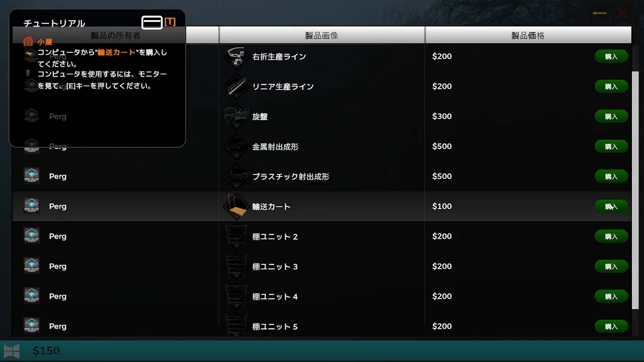Select the 旋盤 machine product icon
The image size is (644, 362).
coord(236,116)
